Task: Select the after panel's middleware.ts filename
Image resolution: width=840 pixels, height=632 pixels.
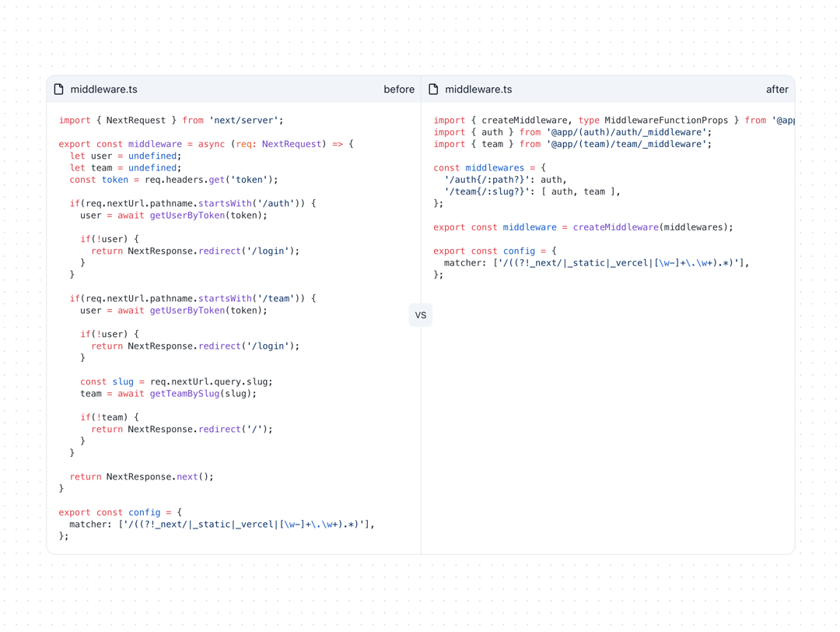Action: [478, 90]
